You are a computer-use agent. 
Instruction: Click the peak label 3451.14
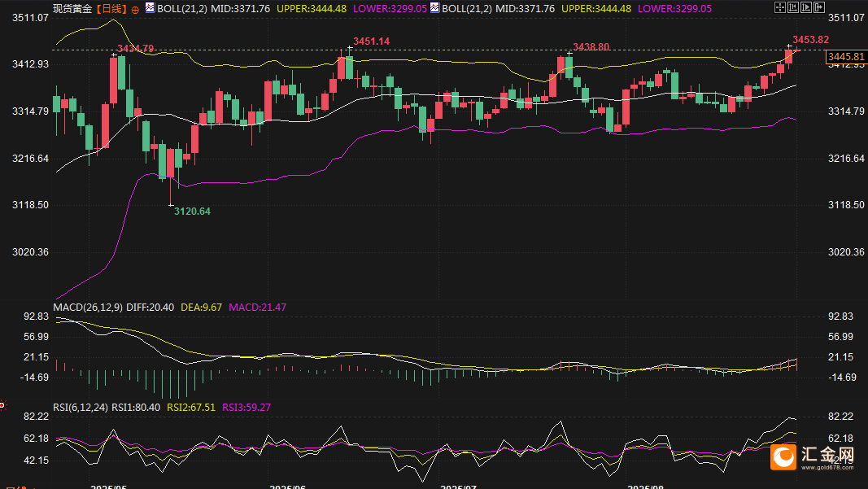coord(372,41)
